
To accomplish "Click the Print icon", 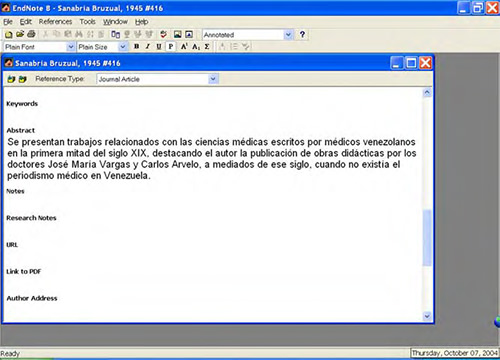I will (31, 34).
